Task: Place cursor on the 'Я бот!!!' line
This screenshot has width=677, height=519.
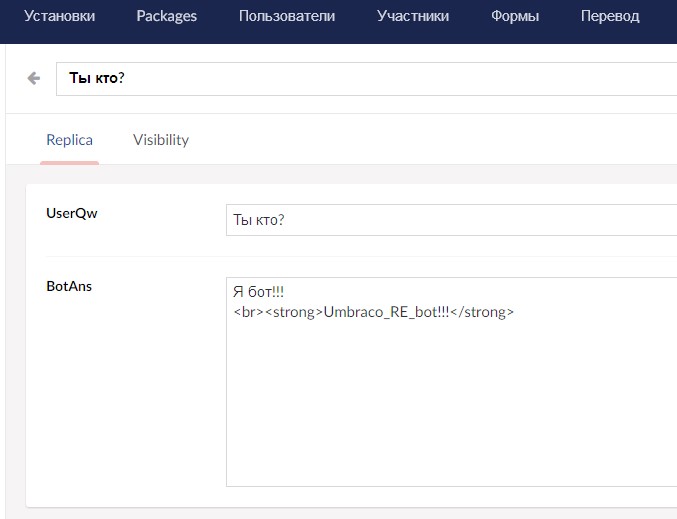Action: [x=258, y=292]
